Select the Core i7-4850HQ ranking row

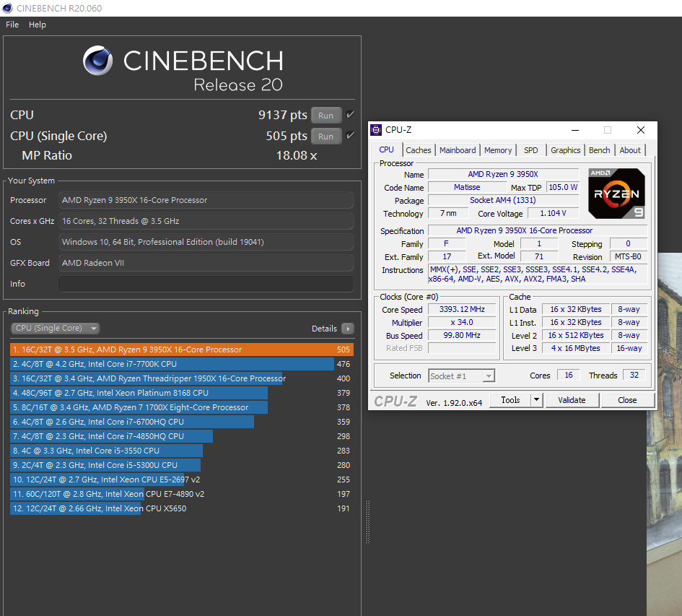(182, 435)
